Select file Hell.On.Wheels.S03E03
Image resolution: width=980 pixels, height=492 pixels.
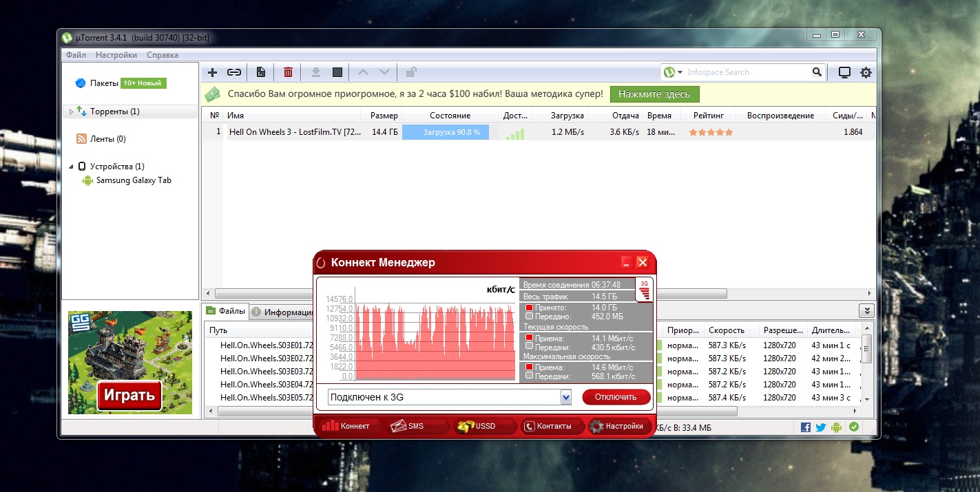267,372
